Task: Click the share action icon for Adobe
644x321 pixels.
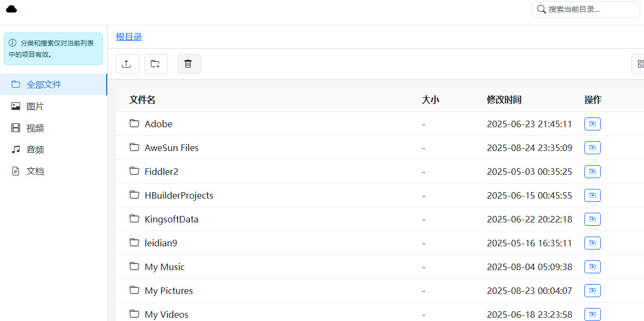Action: tap(592, 124)
